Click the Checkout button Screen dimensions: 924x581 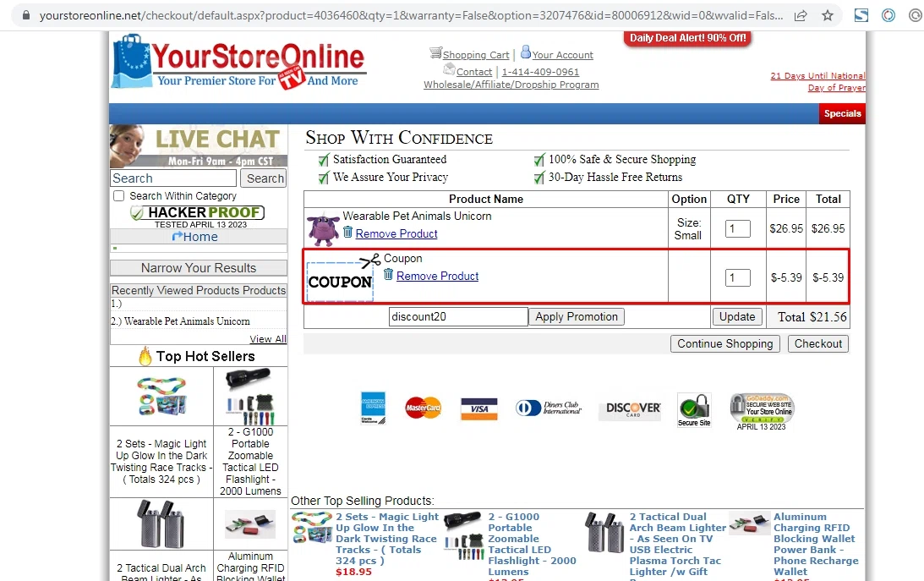[818, 343]
